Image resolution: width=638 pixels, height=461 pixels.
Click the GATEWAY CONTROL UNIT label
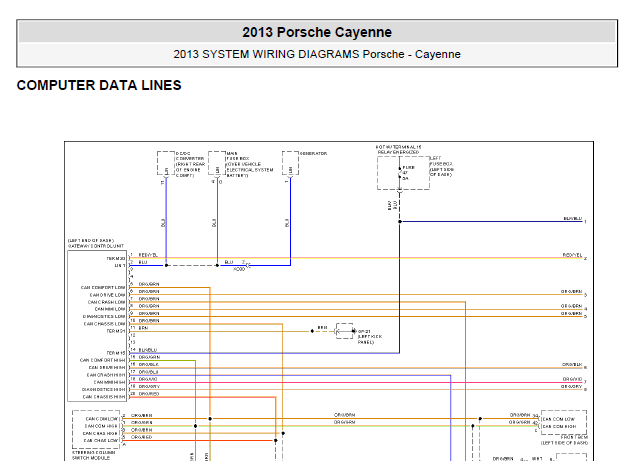96,246
